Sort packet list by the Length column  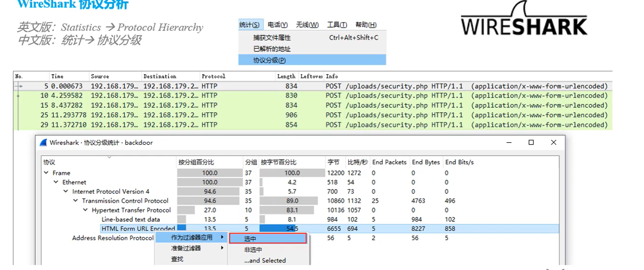click(286, 76)
